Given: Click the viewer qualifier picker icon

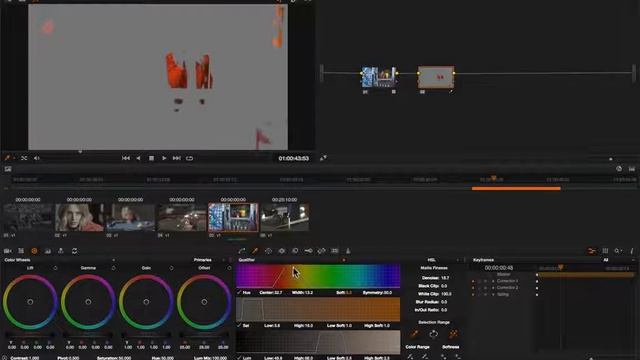Looking at the screenshot, I should (7, 158).
